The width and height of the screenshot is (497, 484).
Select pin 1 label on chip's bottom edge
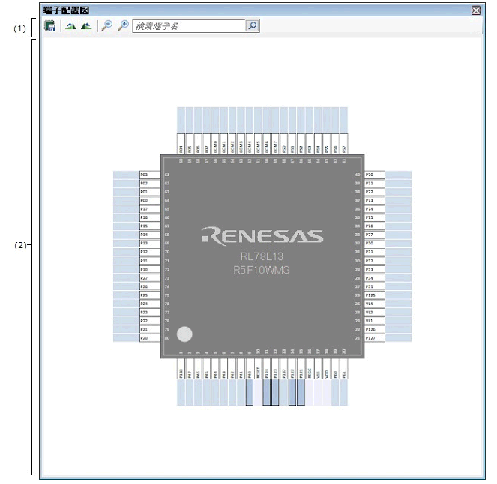[181, 369]
